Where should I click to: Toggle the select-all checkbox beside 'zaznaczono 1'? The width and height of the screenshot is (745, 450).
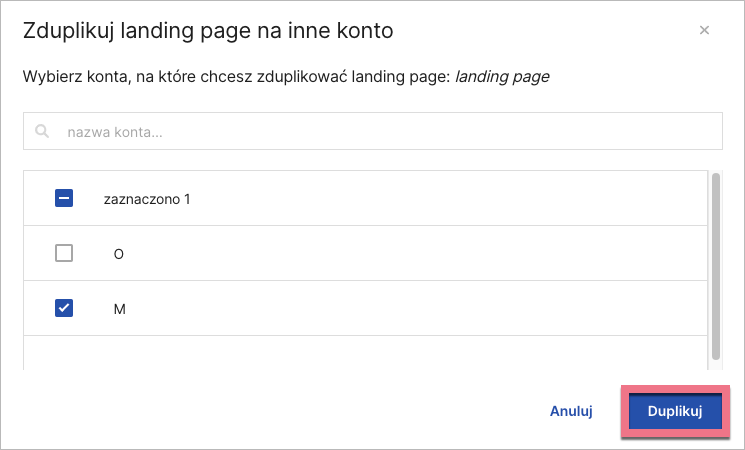click(x=64, y=199)
